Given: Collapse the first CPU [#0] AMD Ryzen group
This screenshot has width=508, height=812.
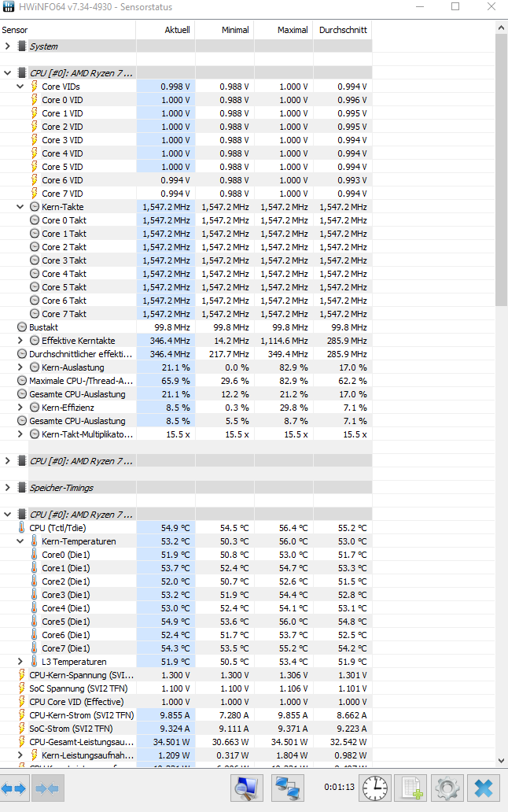Looking at the screenshot, I should click(7, 73).
